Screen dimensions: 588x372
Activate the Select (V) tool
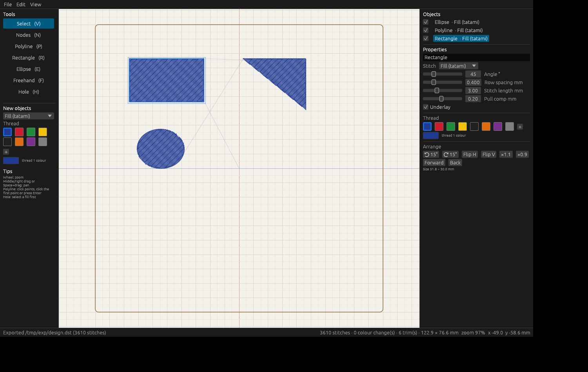tap(29, 23)
